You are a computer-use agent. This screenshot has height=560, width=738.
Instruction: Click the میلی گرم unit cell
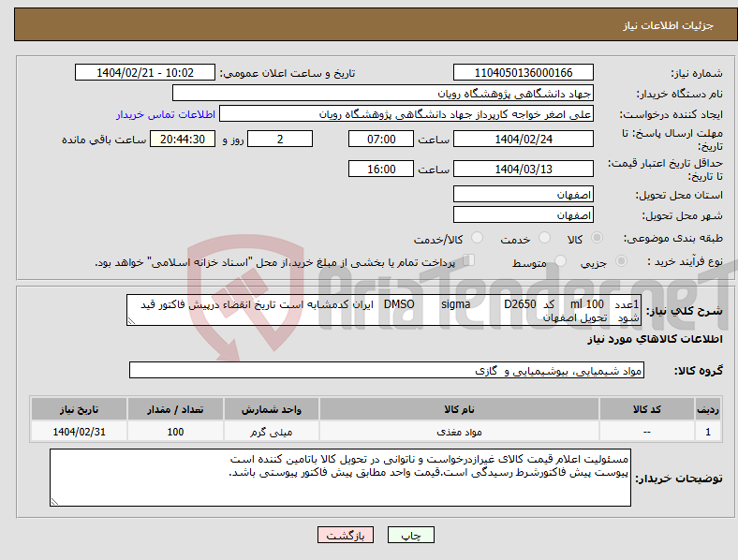[x=272, y=432]
